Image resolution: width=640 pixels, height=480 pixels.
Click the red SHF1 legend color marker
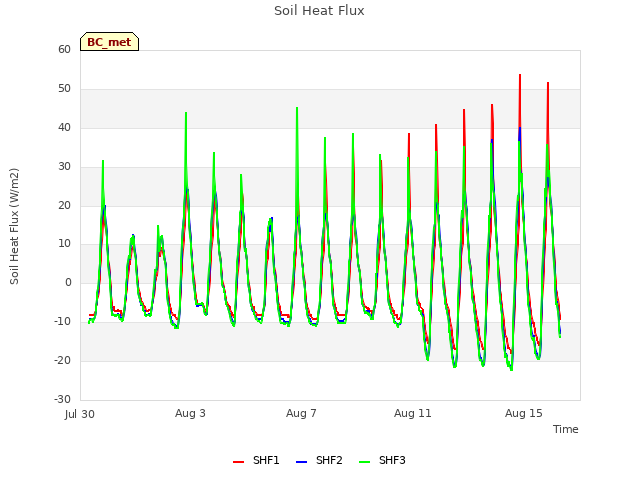[238, 462]
